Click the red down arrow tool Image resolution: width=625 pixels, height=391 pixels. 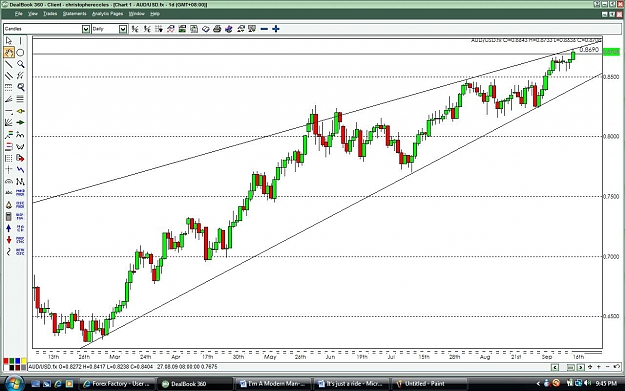9,240
